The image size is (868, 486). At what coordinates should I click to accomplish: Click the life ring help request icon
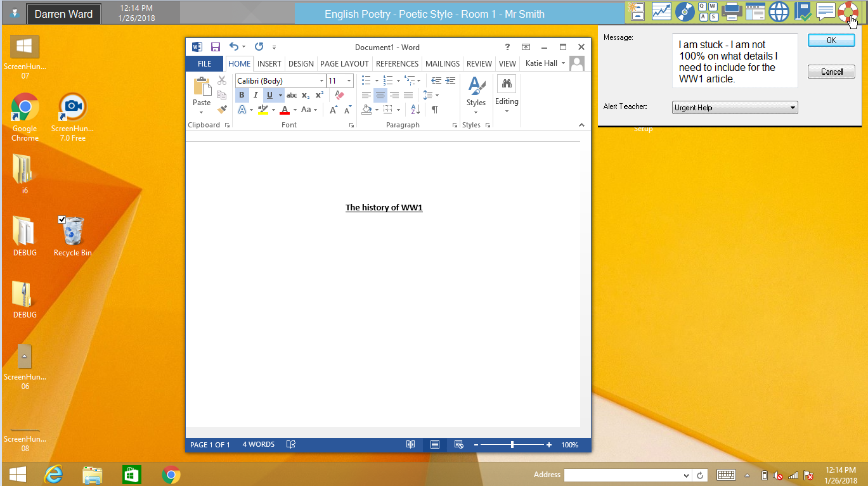(x=847, y=11)
